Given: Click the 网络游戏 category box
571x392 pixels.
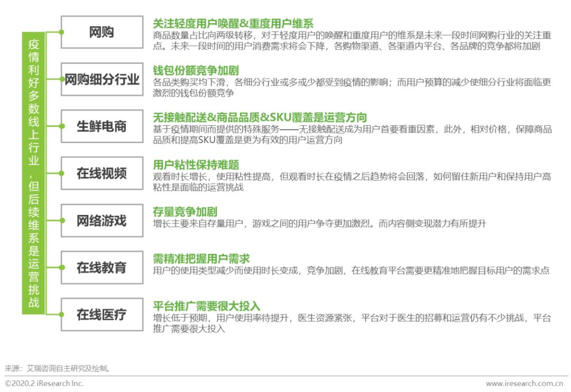Looking at the screenshot, I should [102, 221].
